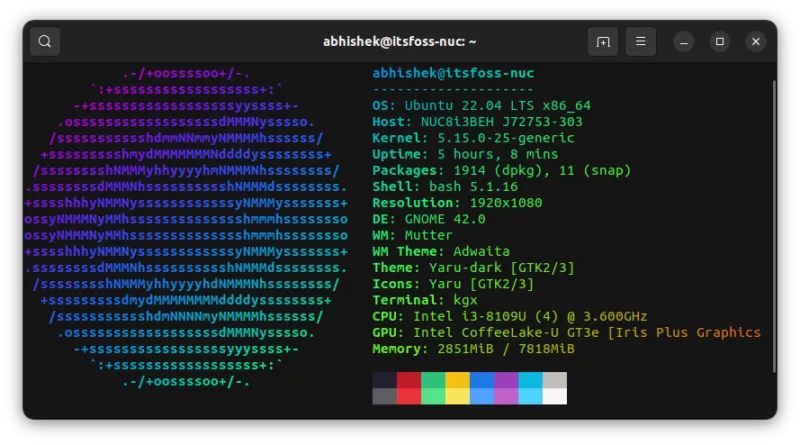Click the Memory: 2851MiB / 7818MiB line
This screenshot has width=800, height=445.
click(473, 349)
